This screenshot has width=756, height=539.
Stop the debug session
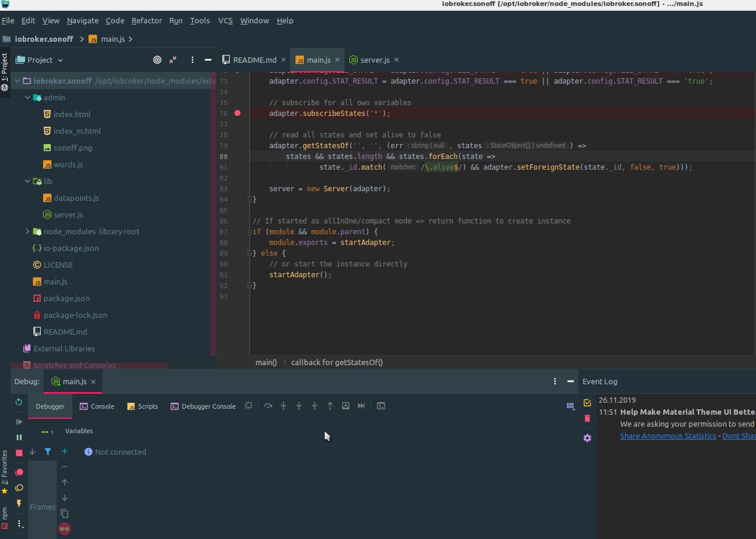tap(19, 453)
